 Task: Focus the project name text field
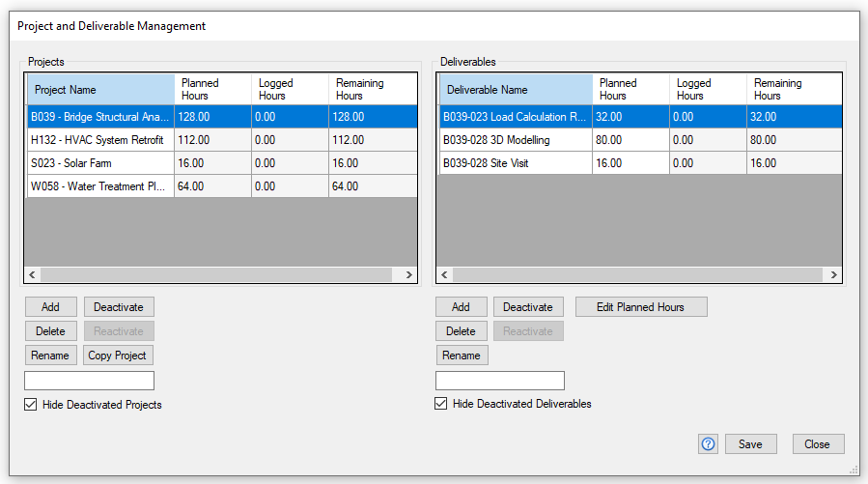(89, 381)
